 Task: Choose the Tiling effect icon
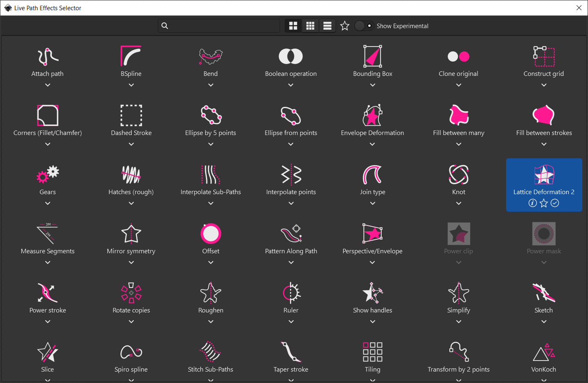point(373,352)
